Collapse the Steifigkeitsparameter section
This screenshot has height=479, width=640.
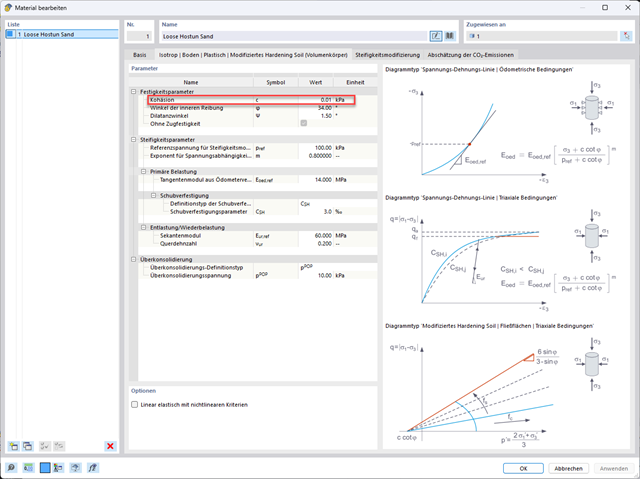pos(133,140)
